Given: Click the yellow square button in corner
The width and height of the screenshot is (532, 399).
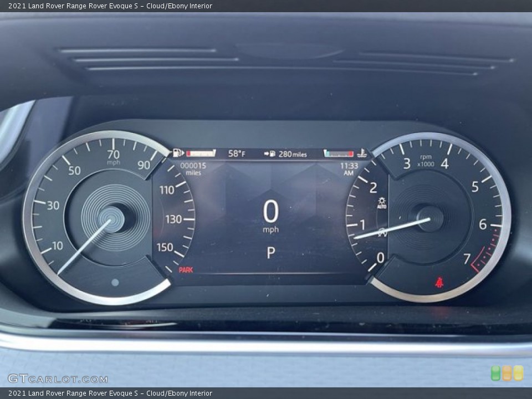Looking at the screenshot, I should (x=519, y=373).
